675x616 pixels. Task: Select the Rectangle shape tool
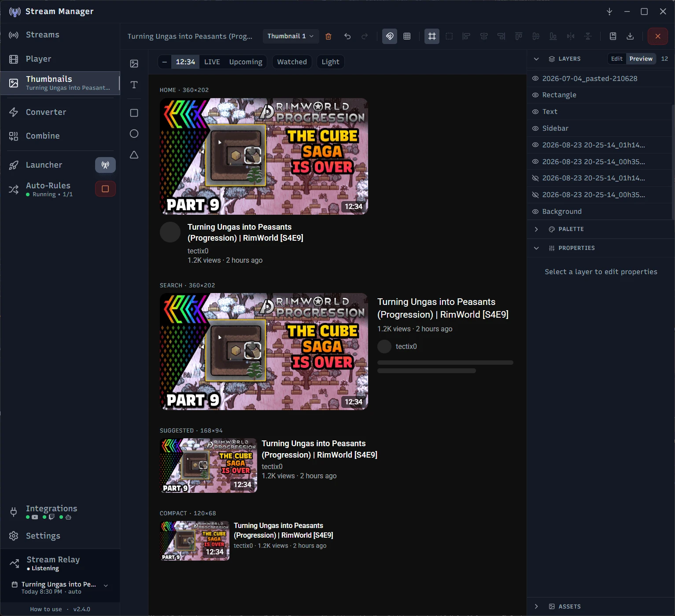(x=134, y=113)
